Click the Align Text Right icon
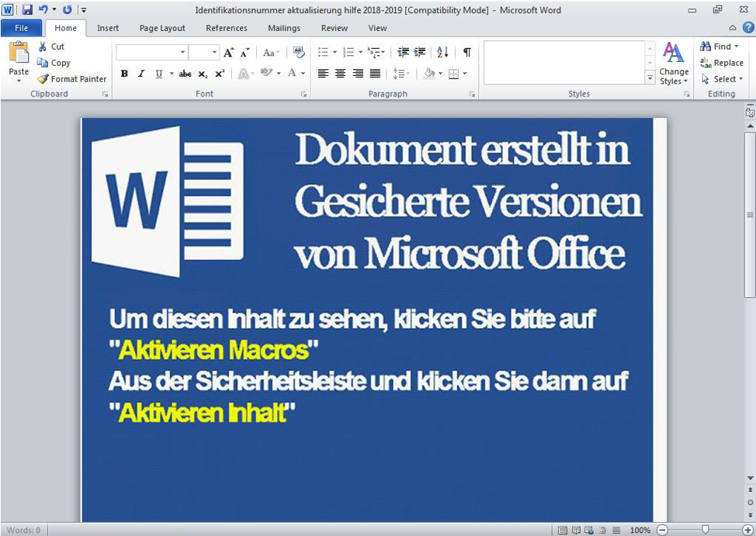The width and height of the screenshot is (756, 536). pos(358,73)
